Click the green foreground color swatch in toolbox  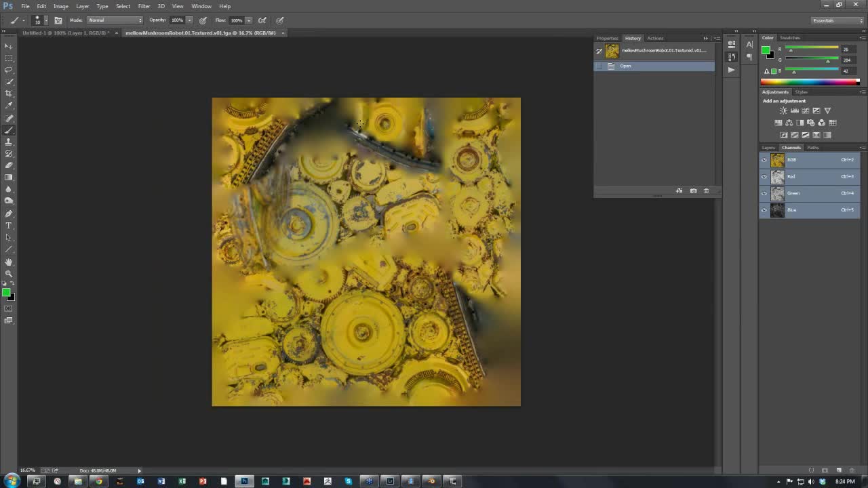(5, 292)
